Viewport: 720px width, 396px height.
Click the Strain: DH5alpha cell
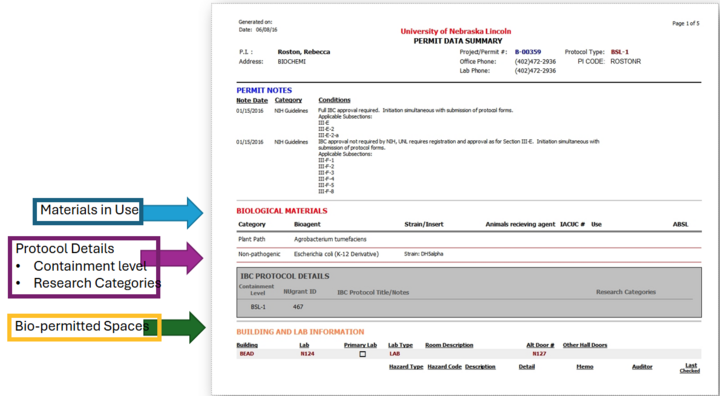(424, 254)
